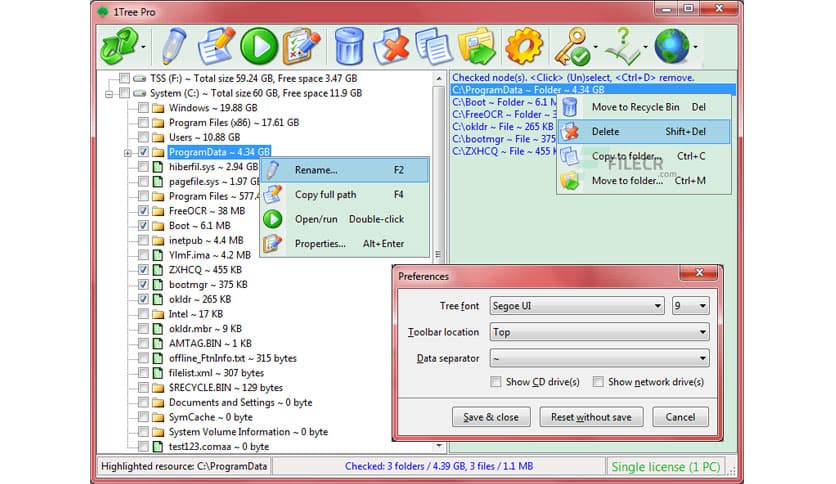This screenshot has width=836, height=484.
Task: Choose Copy full path menu item
Action: 345,195
